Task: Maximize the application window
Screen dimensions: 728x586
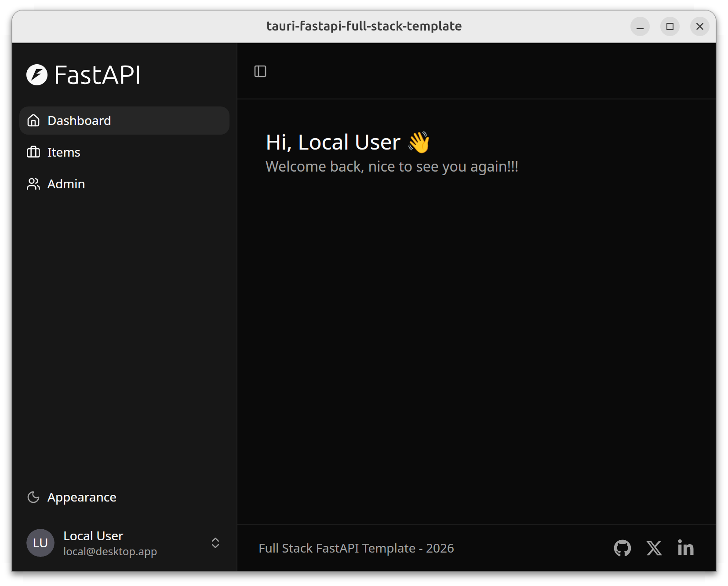Action: pos(670,26)
